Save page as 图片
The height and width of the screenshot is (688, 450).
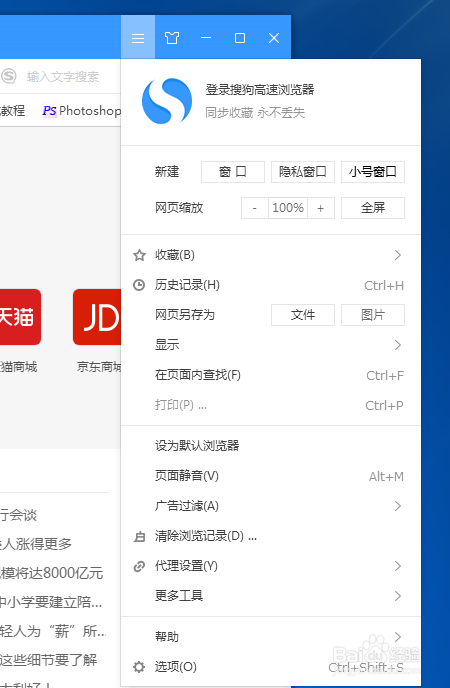point(373,315)
